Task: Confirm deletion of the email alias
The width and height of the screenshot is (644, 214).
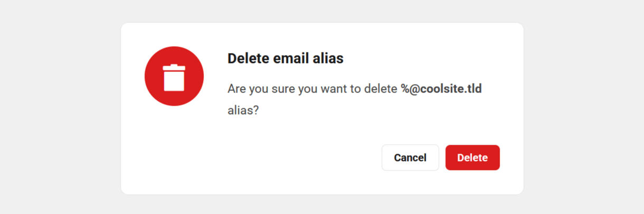Action: (472, 158)
